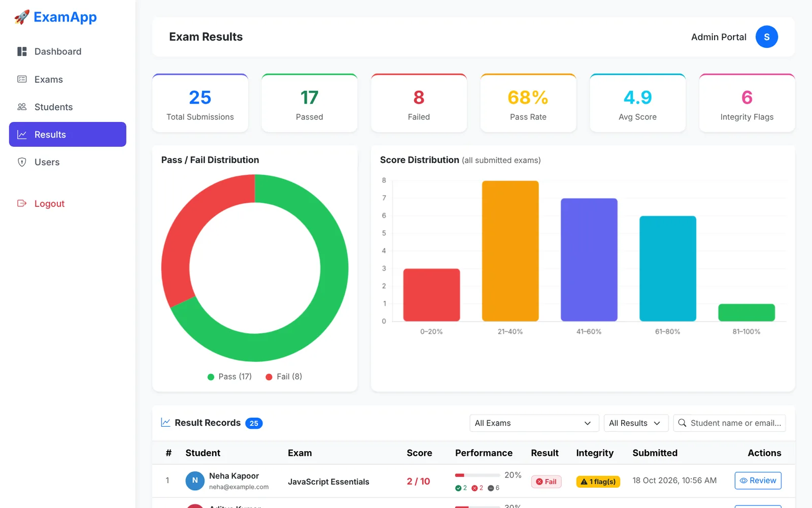Click the Avg Score 4.9 card
The image size is (812, 508).
pos(637,103)
